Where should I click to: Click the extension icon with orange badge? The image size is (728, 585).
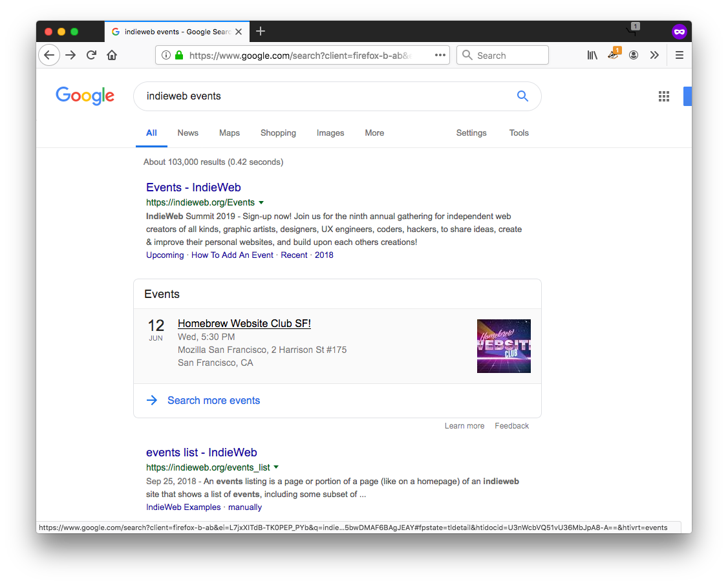click(x=614, y=54)
